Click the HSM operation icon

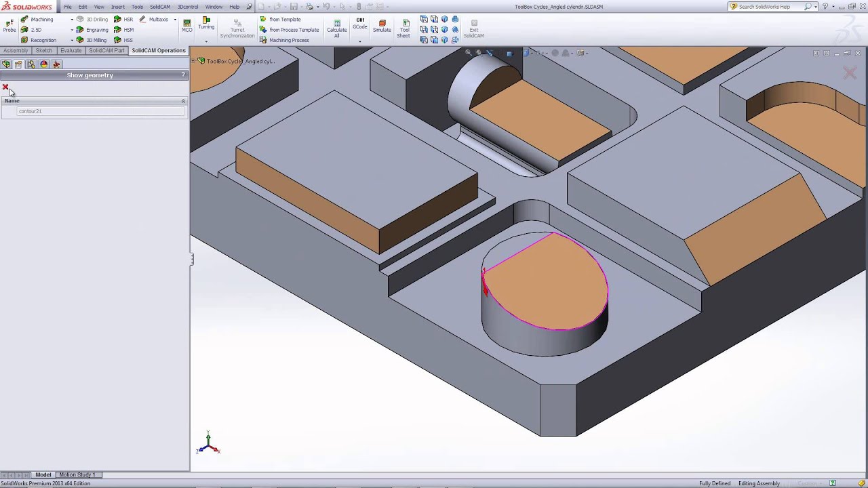click(x=123, y=30)
